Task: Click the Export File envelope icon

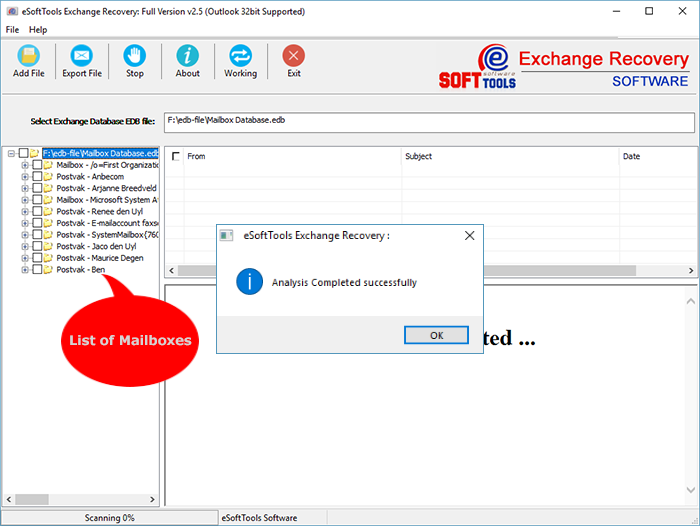Action: (82, 56)
